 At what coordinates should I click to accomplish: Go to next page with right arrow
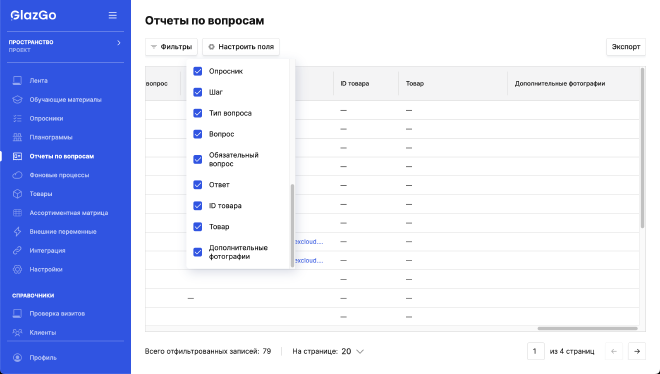pos(637,351)
